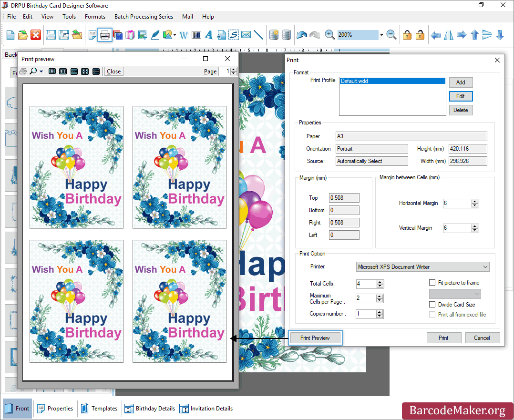Select Default.wdd print profile
Image resolution: width=514 pixels, height=420 pixels.
tap(392, 81)
